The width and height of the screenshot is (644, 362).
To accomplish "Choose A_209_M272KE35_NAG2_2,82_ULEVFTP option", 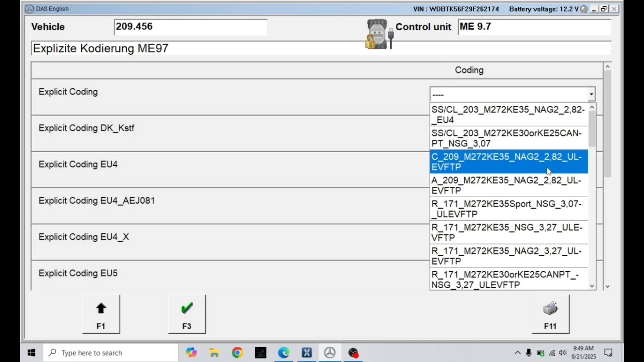I will (x=509, y=185).
